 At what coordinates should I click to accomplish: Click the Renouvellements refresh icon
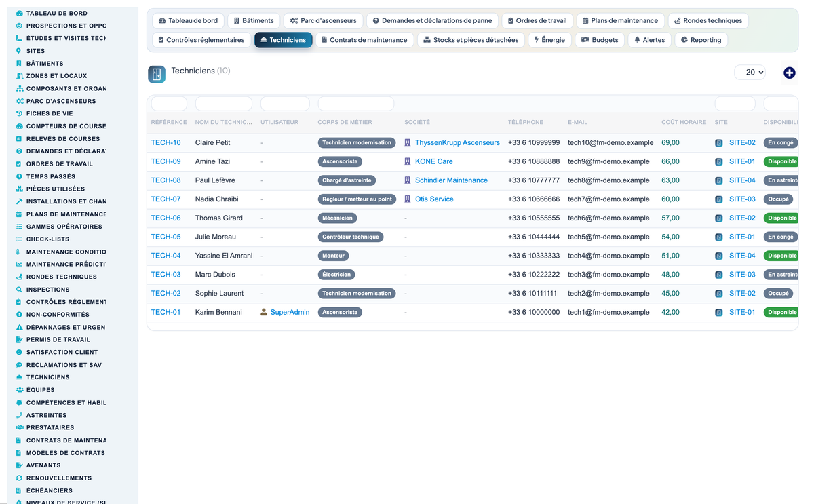point(19,478)
